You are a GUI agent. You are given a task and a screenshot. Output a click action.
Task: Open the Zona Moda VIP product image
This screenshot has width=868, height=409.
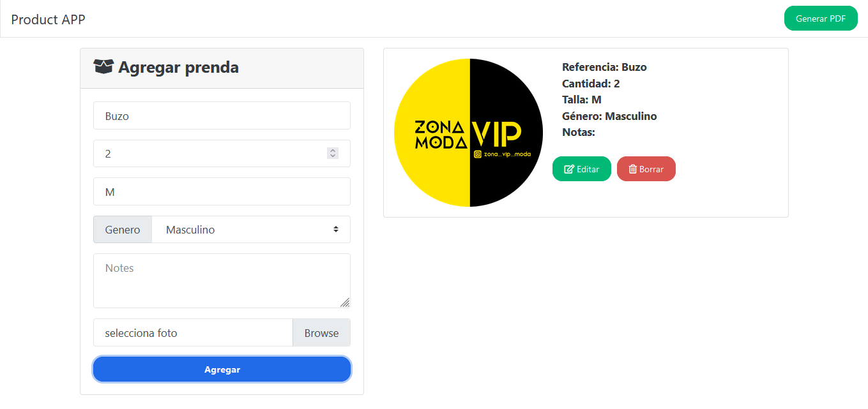[x=469, y=133]
